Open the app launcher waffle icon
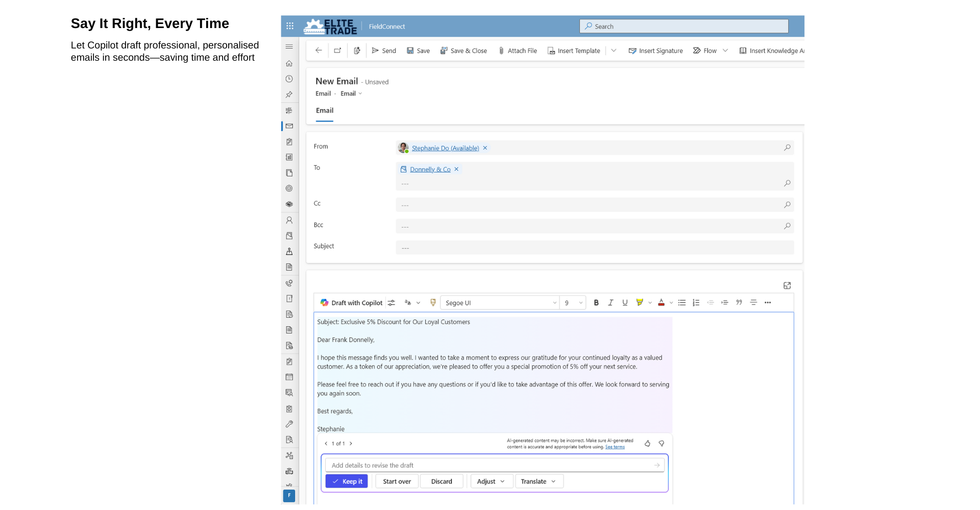The width and height of the screenshot is (980, 510). (290, 26)
